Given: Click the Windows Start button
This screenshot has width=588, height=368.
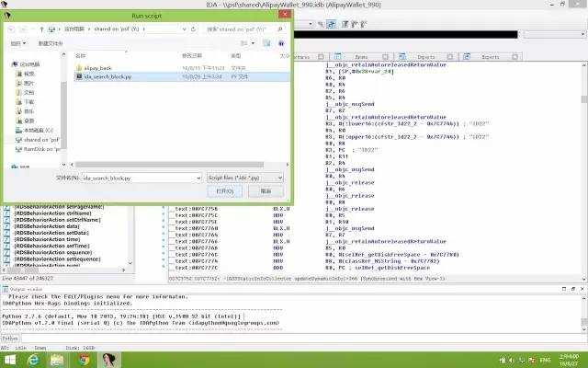Looking at the screenshot, I should [10, 360].
